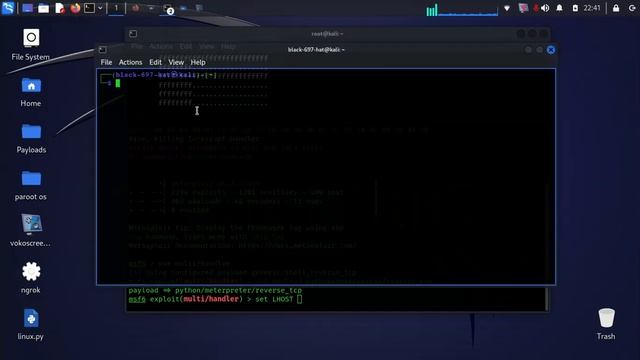Open the Actions menu in front terminal
Screen dimensions: 640x360
(x=130, y=62)
